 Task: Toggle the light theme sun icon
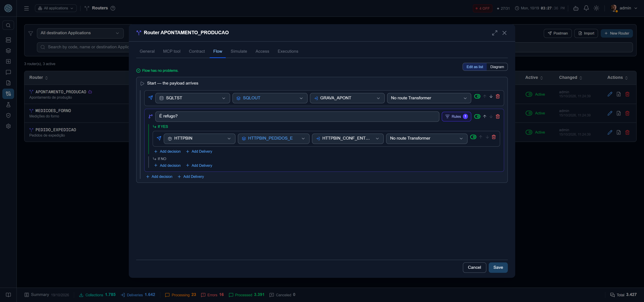click(596, 8)
